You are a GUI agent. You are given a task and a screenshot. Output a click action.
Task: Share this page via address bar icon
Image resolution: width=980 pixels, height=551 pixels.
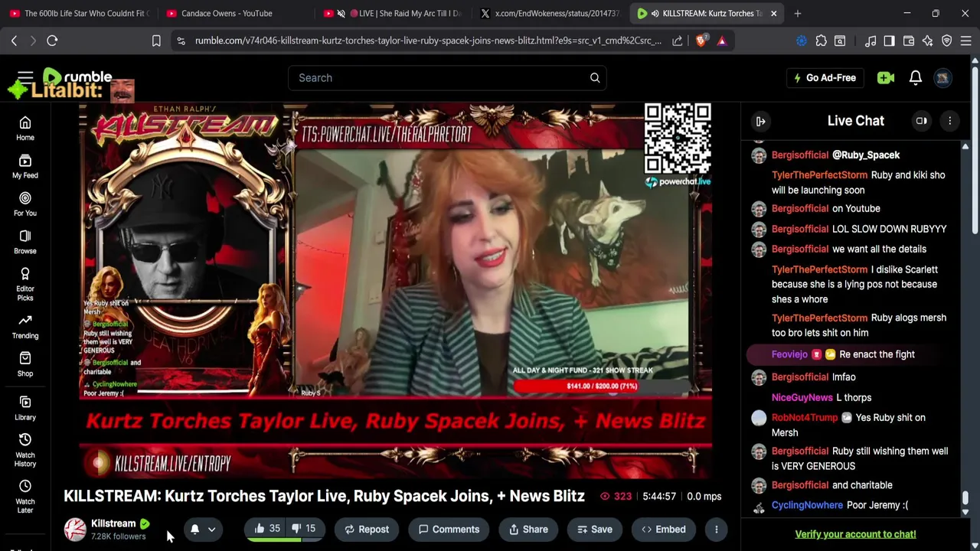[x=678, y=41]
